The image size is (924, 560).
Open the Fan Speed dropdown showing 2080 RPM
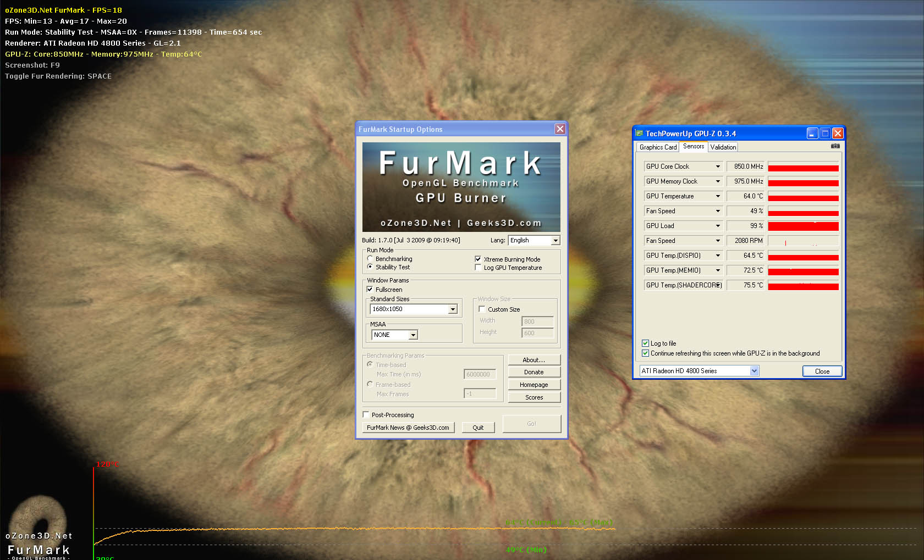click(x=683, y=240)
